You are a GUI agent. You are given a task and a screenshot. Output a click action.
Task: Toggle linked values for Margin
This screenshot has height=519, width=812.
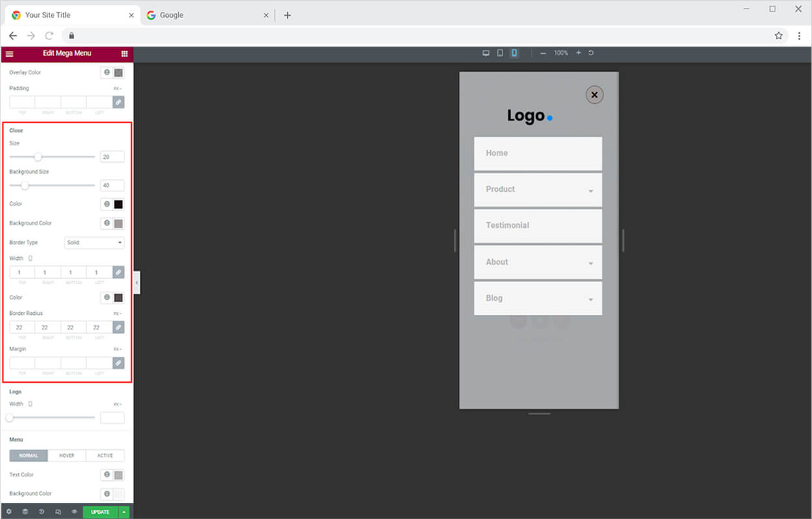click(x=118, y=363)
